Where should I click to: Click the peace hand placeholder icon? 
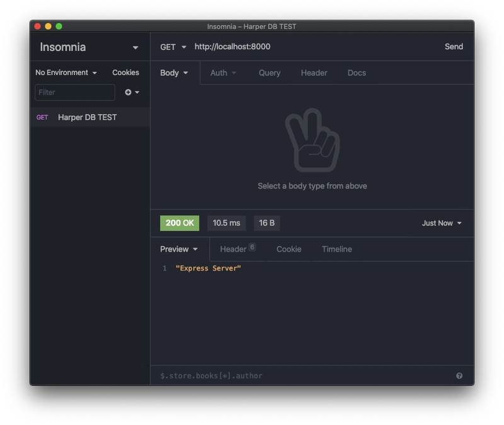tap(312, 140)
